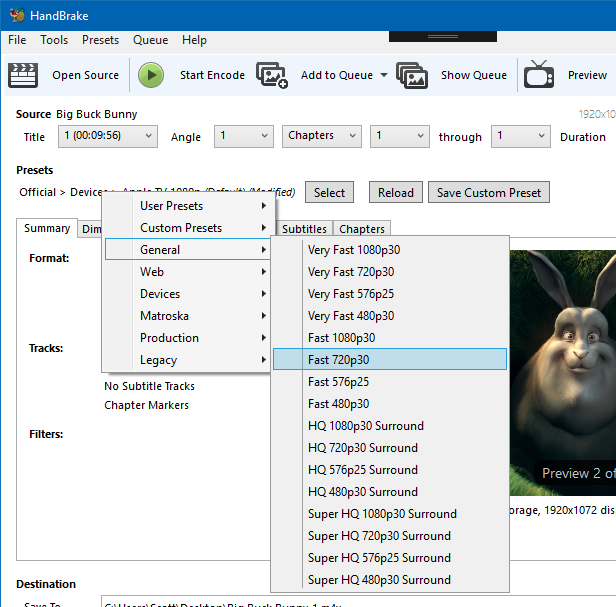Choose the Very Fast 480p30 preset
Image resolution: width=616 pixels, height=607 pixels.
click(390, 316)
